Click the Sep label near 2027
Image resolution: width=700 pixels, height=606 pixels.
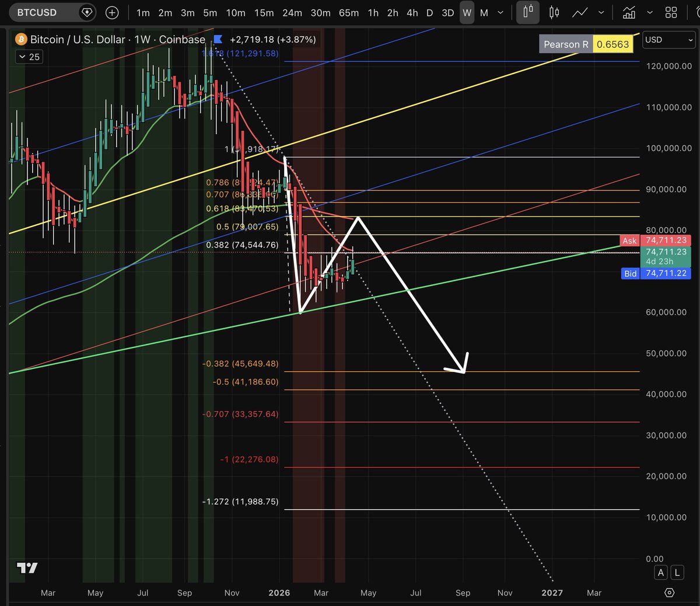click(463, 593)
